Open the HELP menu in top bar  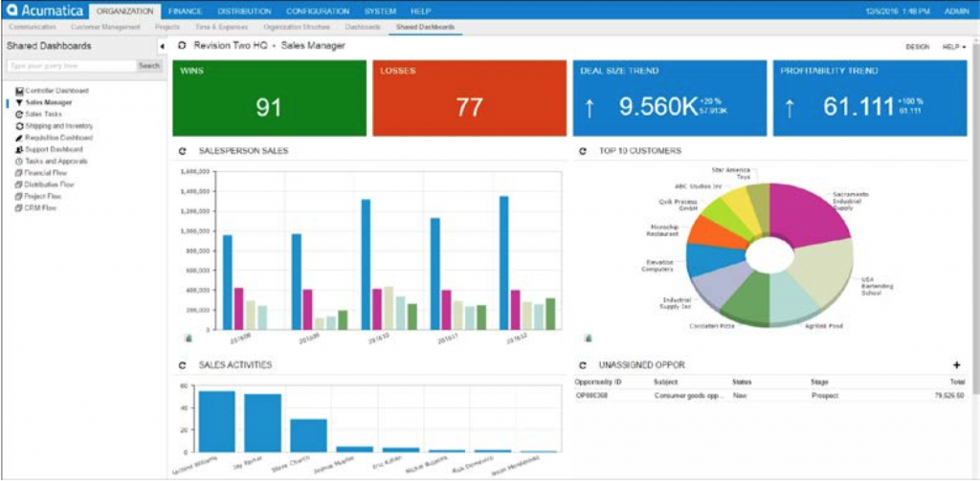[x=421, y=11]
